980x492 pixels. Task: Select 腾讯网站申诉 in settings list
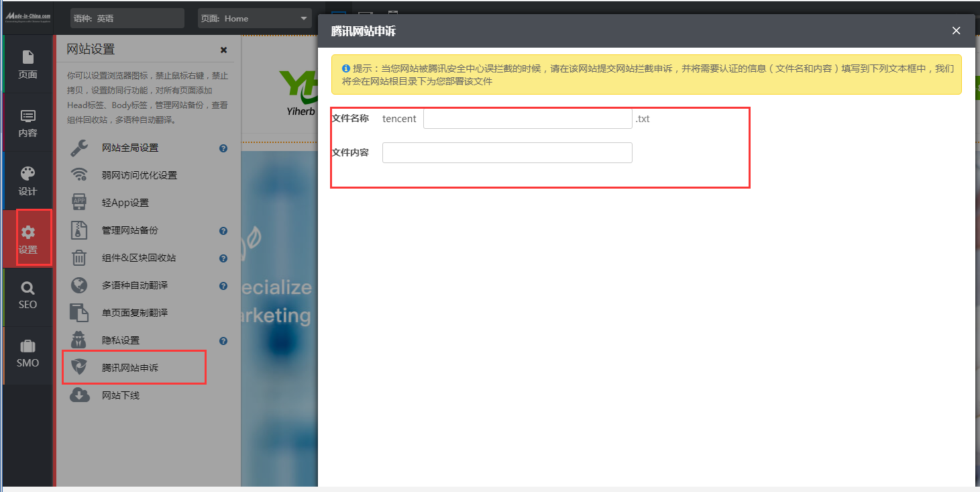(130, 368)
